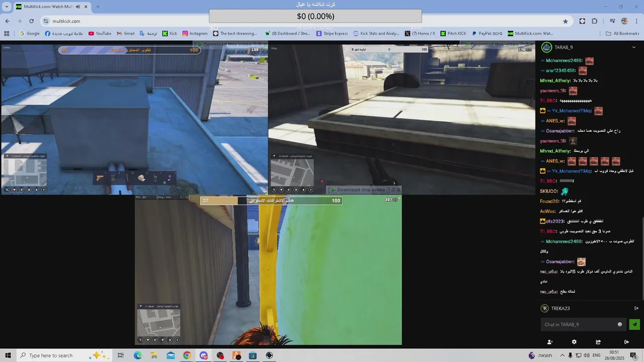Open TREKA23 profile avatar
This screenshot has width=644, height=362.
tap(544, 308)
